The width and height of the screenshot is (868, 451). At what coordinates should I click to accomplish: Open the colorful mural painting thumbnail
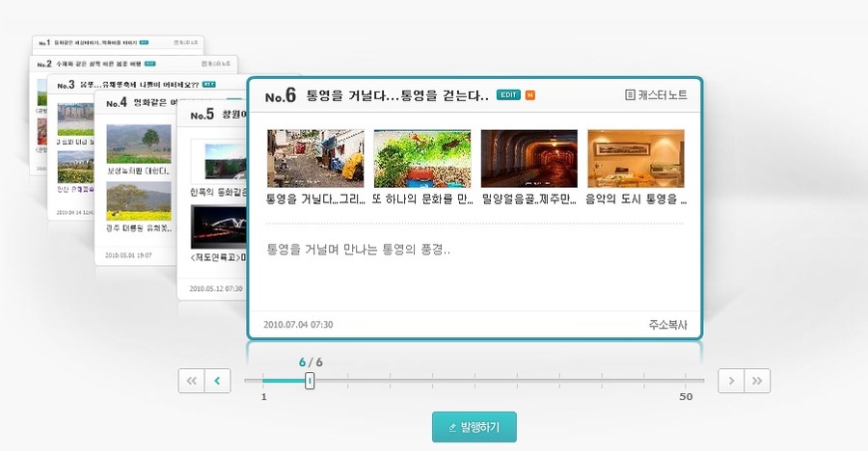421,158
